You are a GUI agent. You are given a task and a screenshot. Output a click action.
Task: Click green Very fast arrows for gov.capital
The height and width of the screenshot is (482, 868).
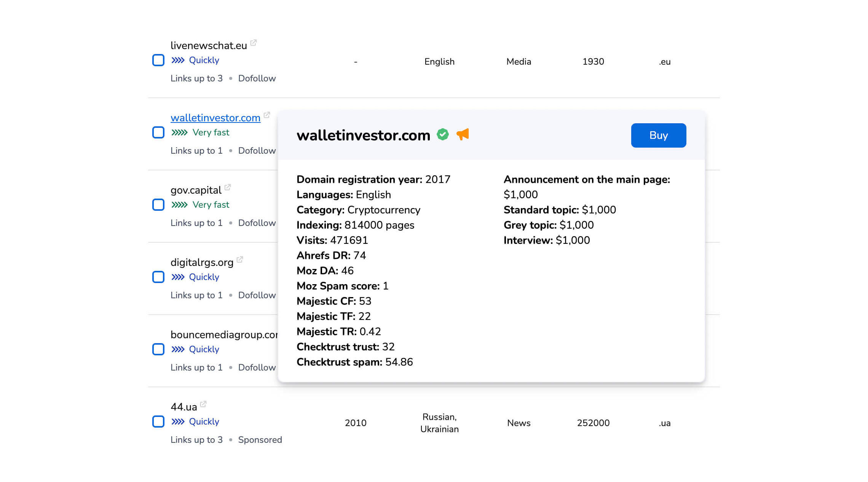click(179, 205)
